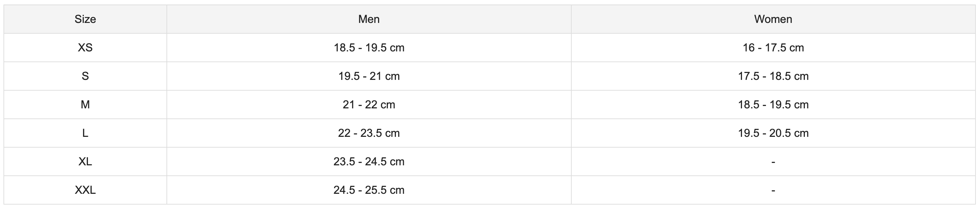Select the XS size cell
Image resolution: width=980 pixels, height=207 pixels.
pos(85,48)
